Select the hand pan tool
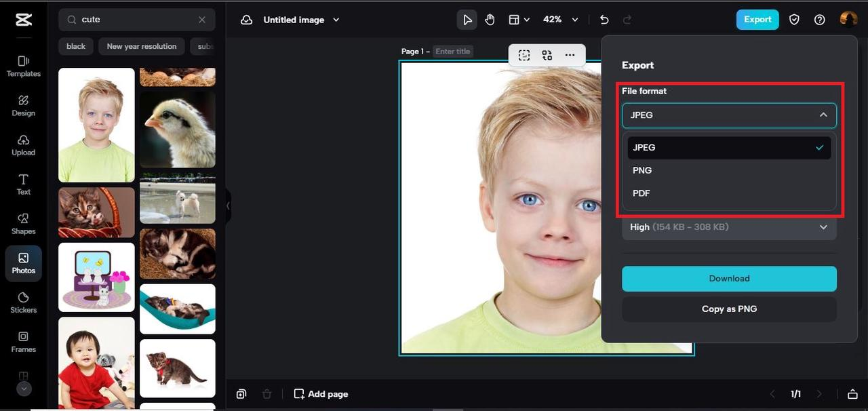The image size is (868, 411). tap(490, 20)
